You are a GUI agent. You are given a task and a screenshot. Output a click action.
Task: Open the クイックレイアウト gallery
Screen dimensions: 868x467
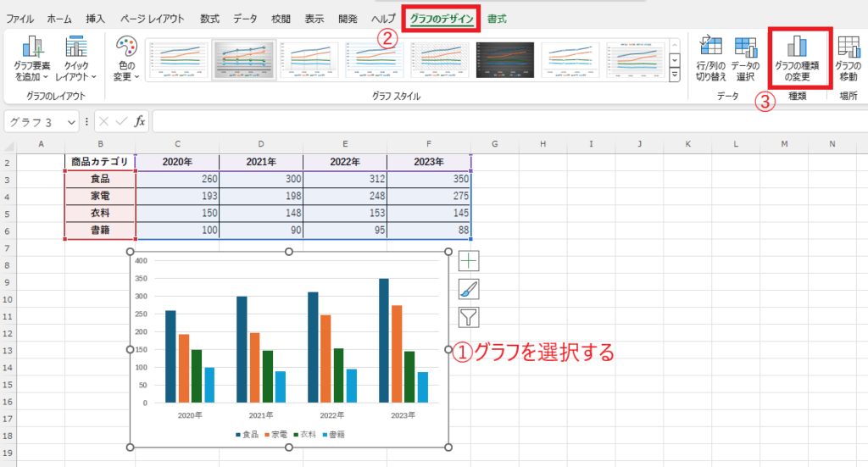[75, 58]
